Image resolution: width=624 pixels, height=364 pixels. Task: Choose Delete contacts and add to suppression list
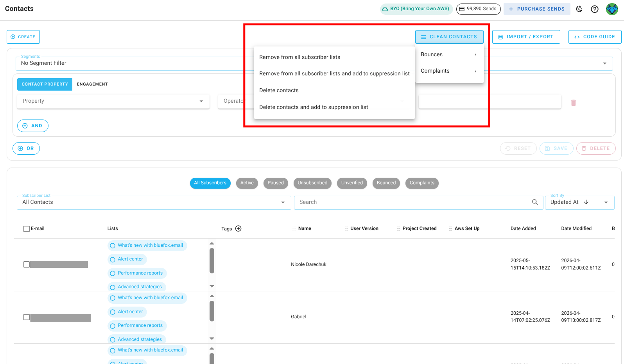[x=334, y=107]
